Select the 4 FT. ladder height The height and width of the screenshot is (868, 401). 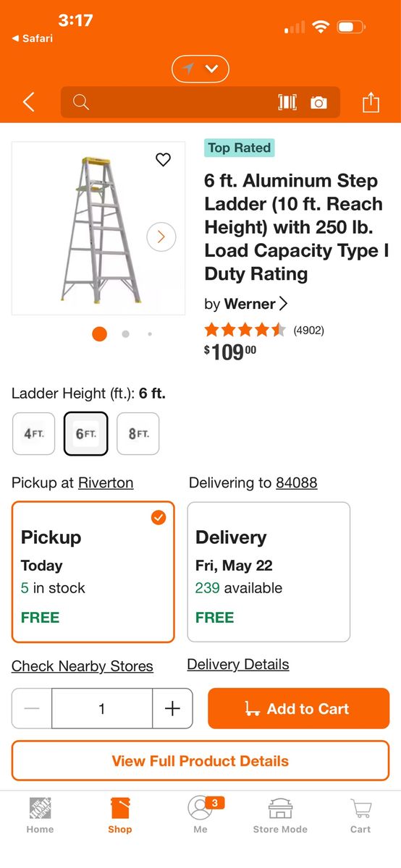coord(34,434)
